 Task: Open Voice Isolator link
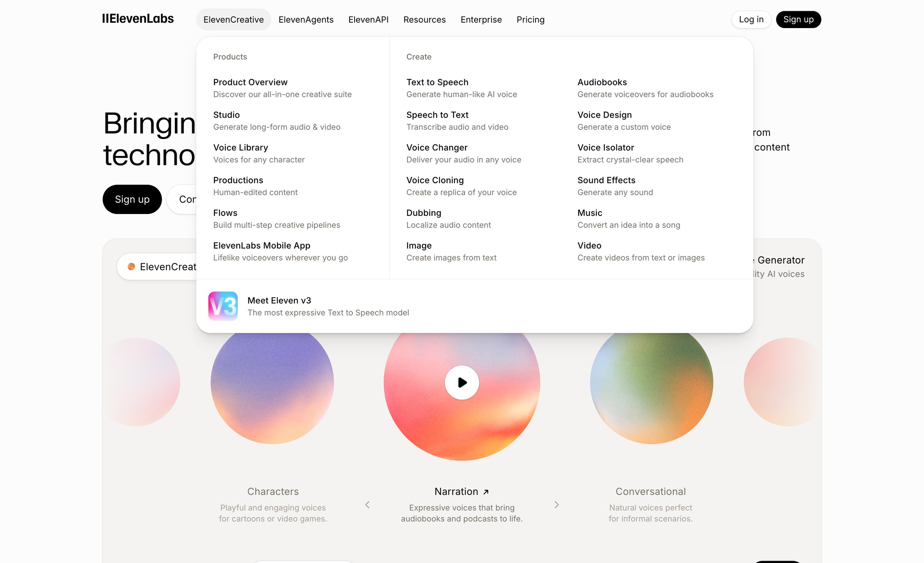click(x=630, y=153)
